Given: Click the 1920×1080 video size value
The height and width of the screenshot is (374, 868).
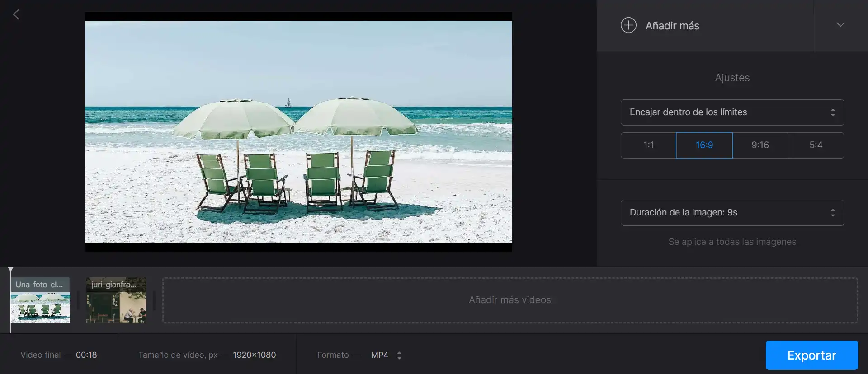Looking at the screenshot, I should pos(254,355).
